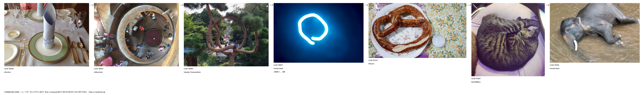Open the pretzel on plate photo
Screen dimensions: 644x95
(417, 30)
